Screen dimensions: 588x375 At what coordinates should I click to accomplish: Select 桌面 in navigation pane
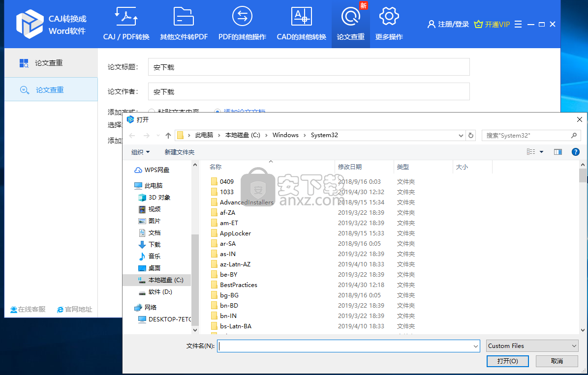point(149,268)
